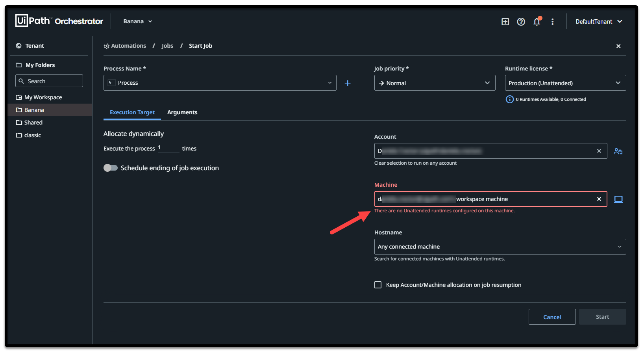Click the search magnifier icon
The image size is (644, 353).
coord(21,81)
